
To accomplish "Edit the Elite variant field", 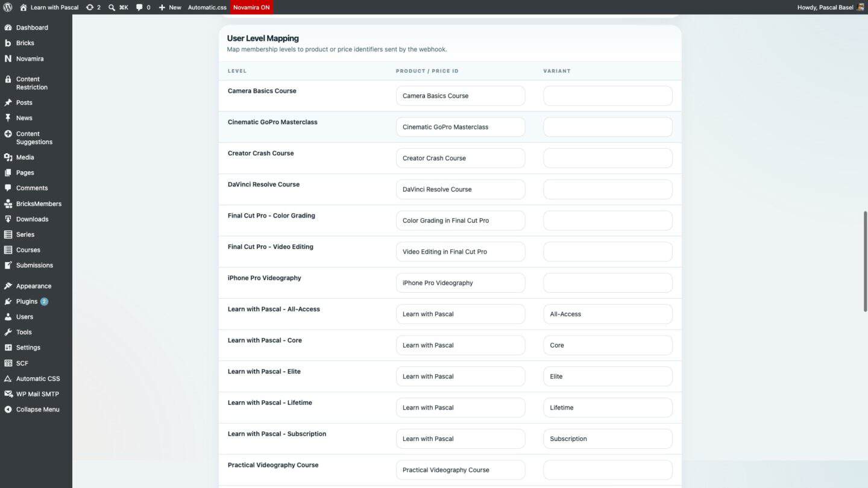I will coord(608,377).
